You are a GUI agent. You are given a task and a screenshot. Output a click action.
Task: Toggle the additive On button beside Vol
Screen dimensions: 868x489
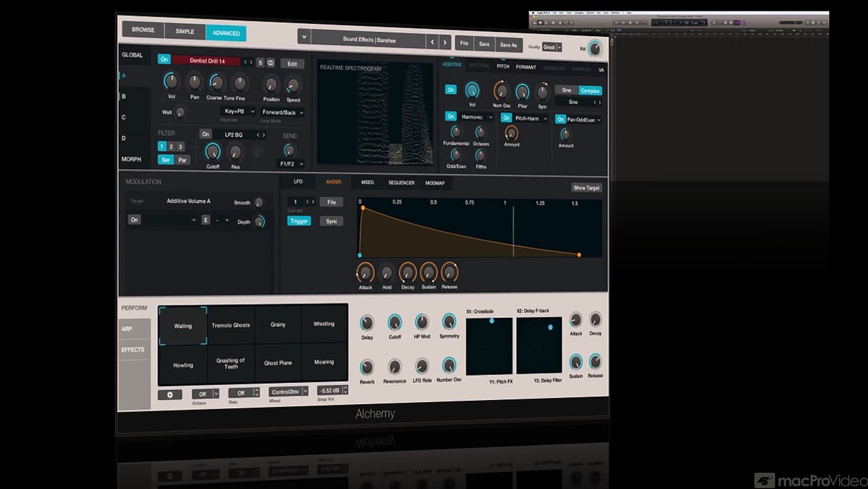451,90
